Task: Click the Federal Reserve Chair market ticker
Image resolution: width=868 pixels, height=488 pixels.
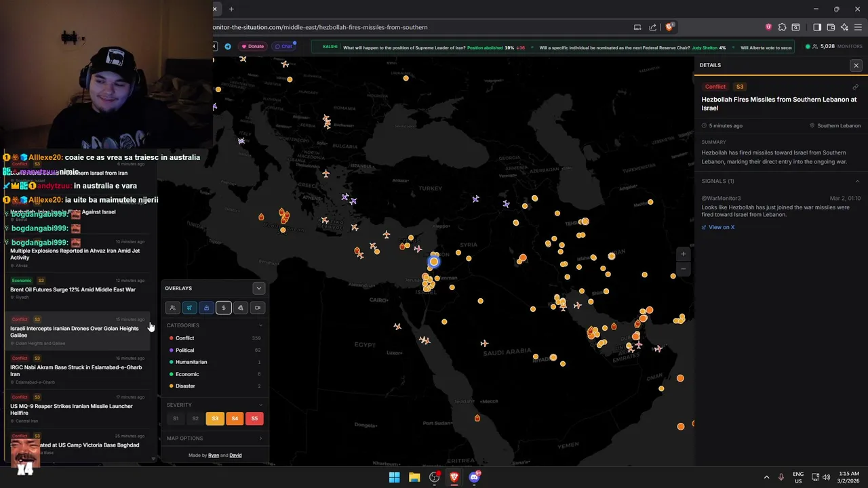Action: (x=633, y=47)
